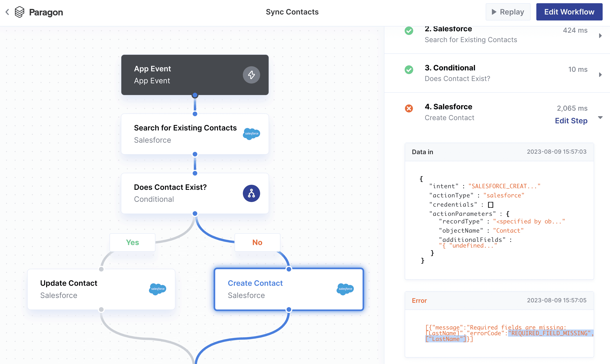Click the green success check on step 3

click(x=409, y=69)
